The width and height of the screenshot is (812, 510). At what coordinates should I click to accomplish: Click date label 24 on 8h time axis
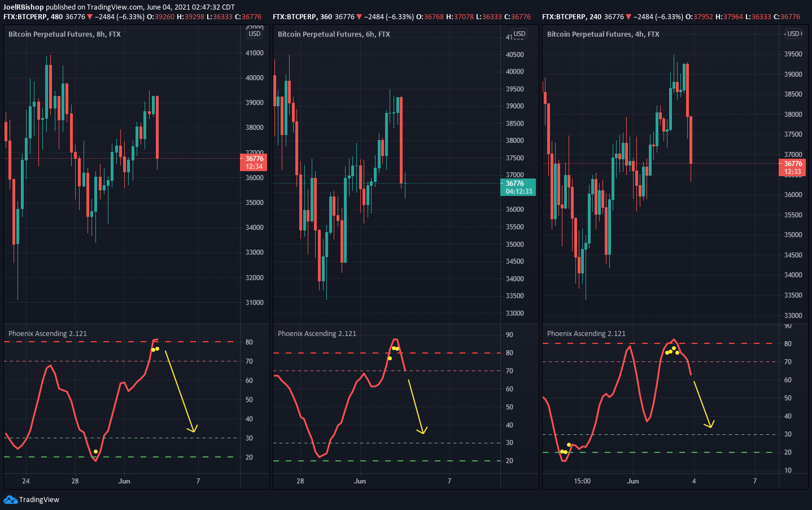pyautogui.click(x=26, y=481)
